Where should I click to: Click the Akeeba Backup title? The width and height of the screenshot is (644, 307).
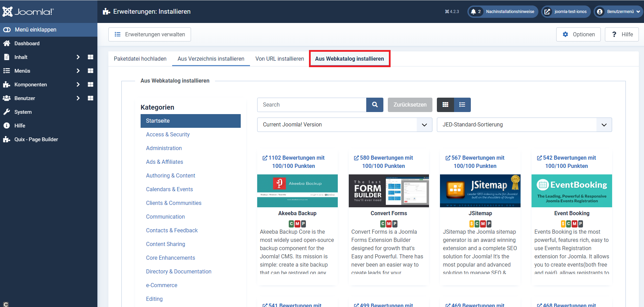pos(297,213)
